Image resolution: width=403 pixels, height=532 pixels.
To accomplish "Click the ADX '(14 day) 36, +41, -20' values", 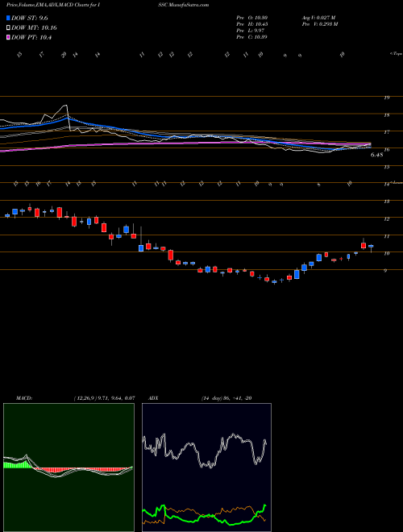I will (226, 398).
